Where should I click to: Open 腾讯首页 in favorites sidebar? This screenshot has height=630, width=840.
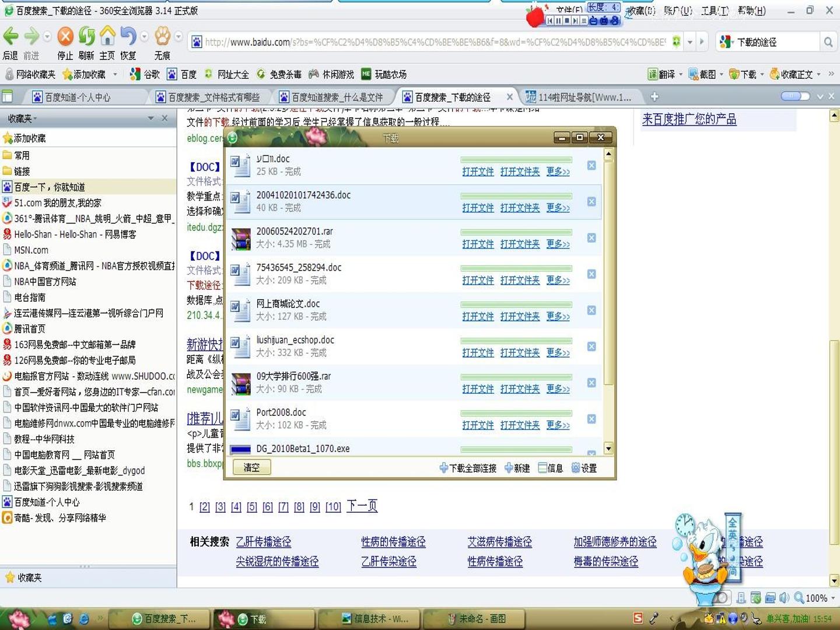tap(23, 328)
